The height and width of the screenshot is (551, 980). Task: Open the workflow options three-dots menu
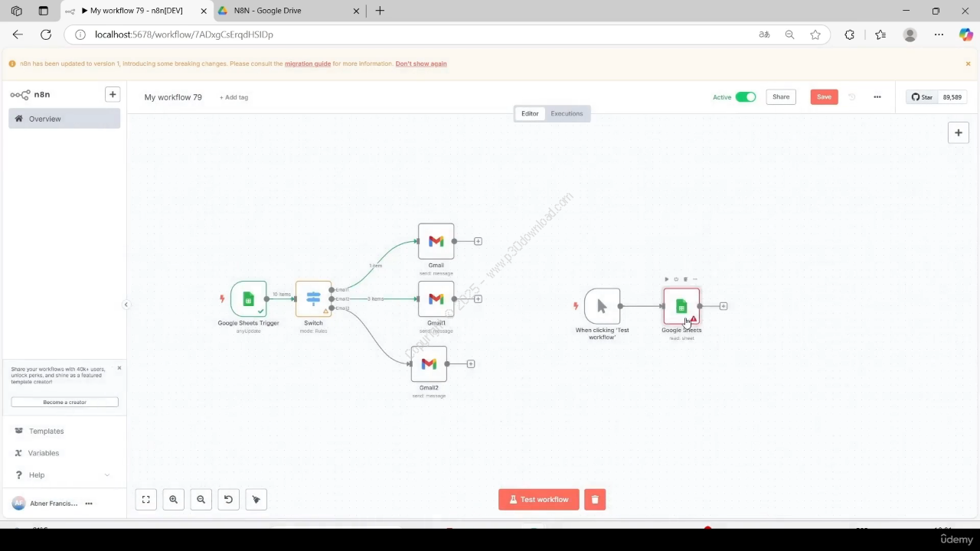click(x=877, y=97)
